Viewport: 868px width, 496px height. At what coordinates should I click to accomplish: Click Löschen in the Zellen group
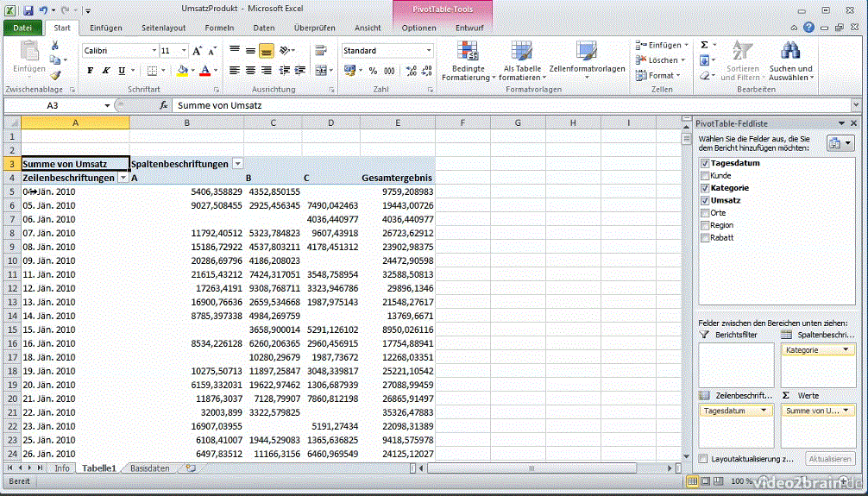coord(661,60)
